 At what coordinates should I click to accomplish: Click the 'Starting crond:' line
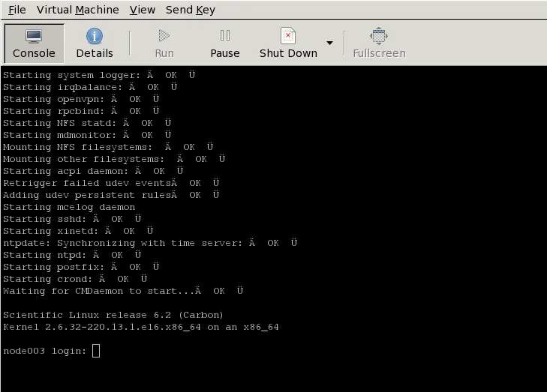[x=75, y=279]
